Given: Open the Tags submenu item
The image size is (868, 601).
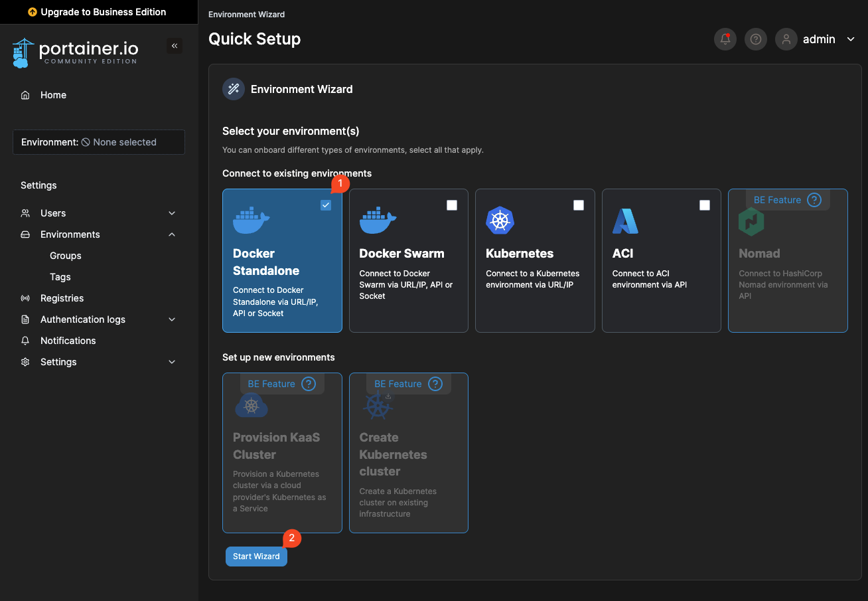Looking at the screenshot, I should click(x=60, y=277).
